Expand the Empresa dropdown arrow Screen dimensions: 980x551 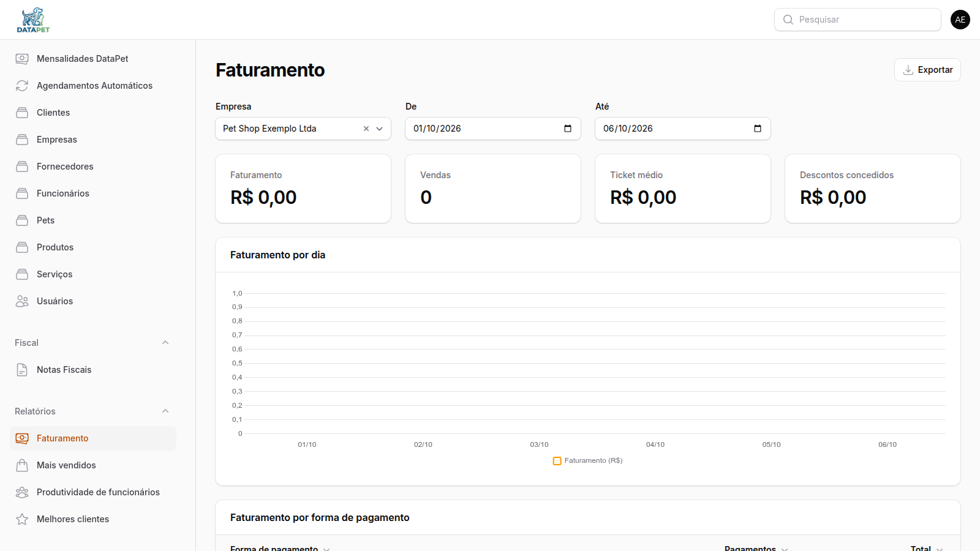(380, 129)
